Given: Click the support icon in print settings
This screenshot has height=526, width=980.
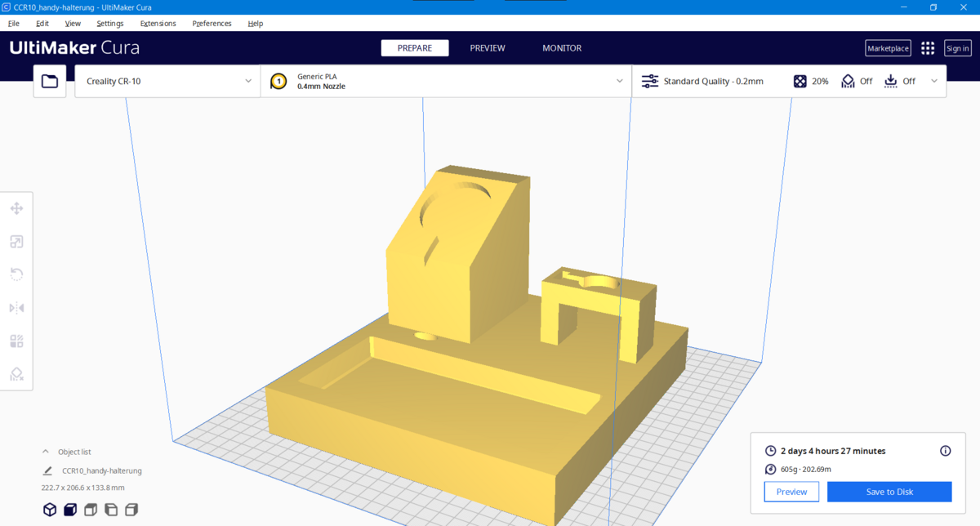Looking at the screenshot, I should pyautogui.click(x=848, y=81).
